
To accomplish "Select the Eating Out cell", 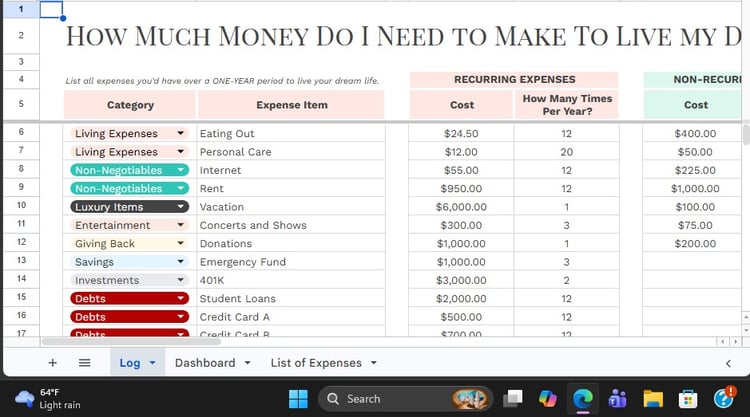I will coord(291,133).
